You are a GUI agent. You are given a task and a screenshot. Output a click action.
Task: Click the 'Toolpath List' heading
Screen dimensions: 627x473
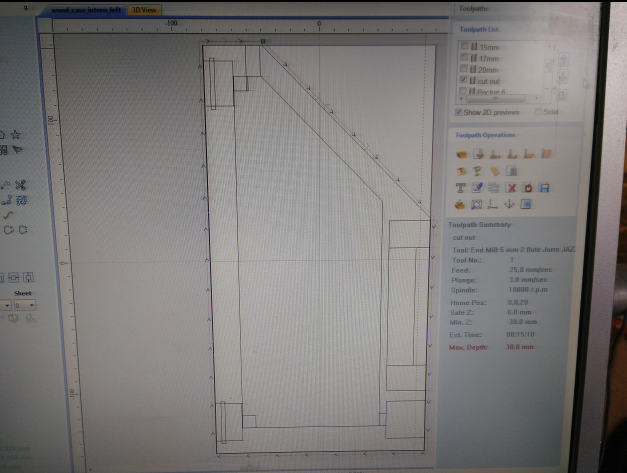point(479,29)
